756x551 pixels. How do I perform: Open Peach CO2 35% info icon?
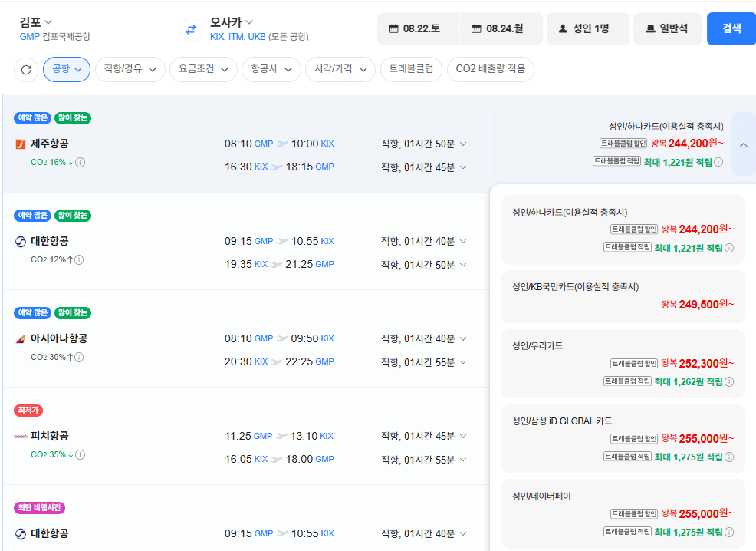[81, 454]
